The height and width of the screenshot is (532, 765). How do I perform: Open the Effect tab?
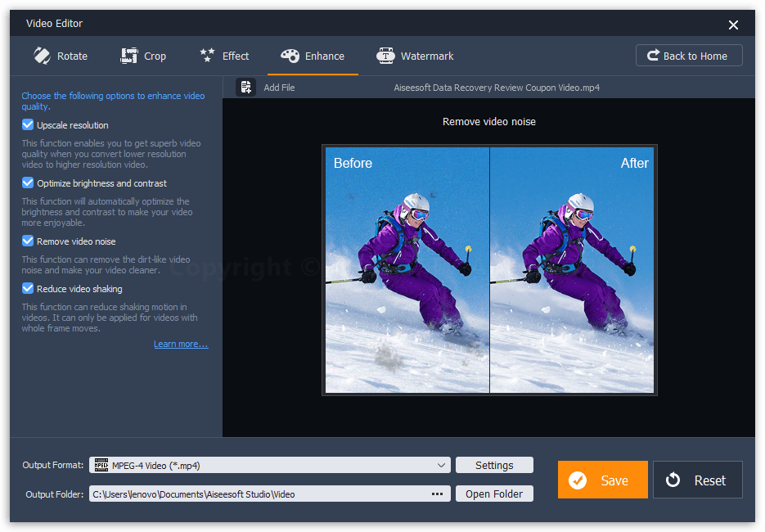(x=224, y=56)
